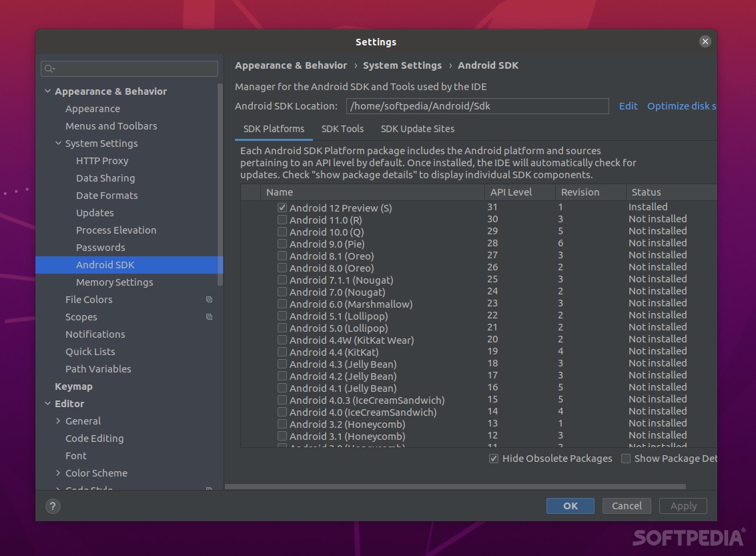
Task: Click the Cancel button
Action: click(627, 506)
